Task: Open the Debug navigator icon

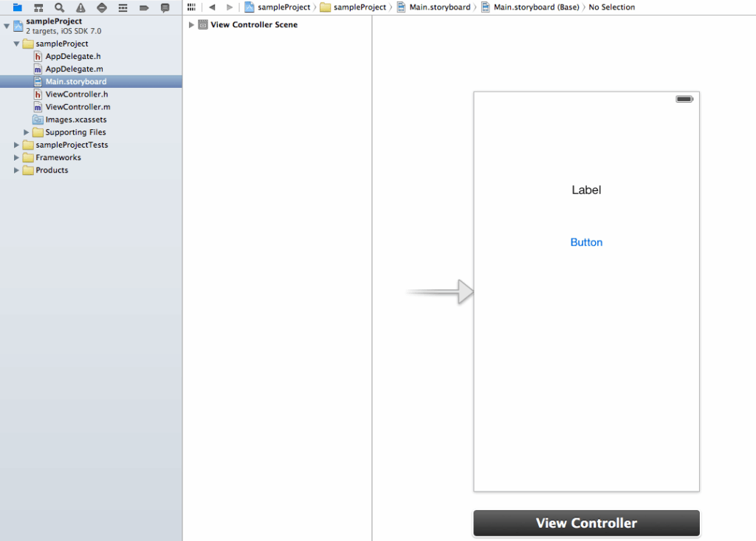Action: (121, 7)
